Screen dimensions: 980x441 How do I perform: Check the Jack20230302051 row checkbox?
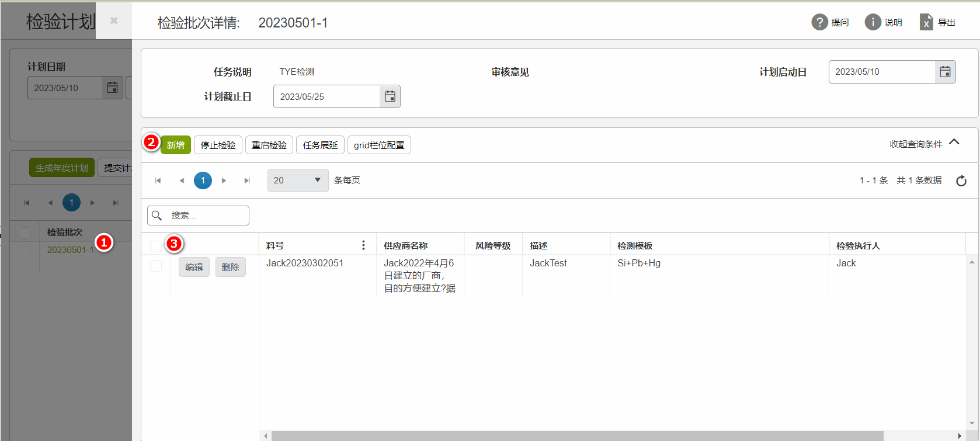click(156, 266)
